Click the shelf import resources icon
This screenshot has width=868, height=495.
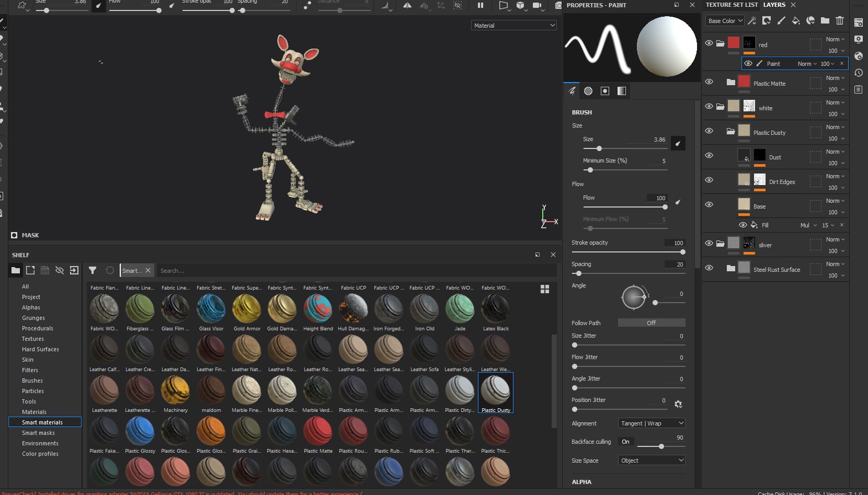(74, 270)
